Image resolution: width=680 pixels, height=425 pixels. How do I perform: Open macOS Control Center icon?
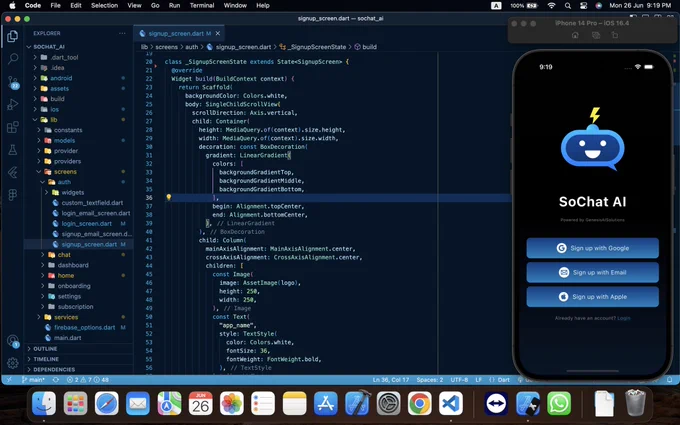(583, 6)
